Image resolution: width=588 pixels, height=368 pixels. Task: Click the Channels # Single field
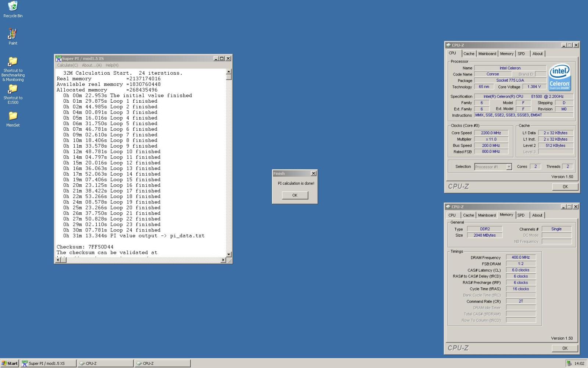[x=556, y=229]
